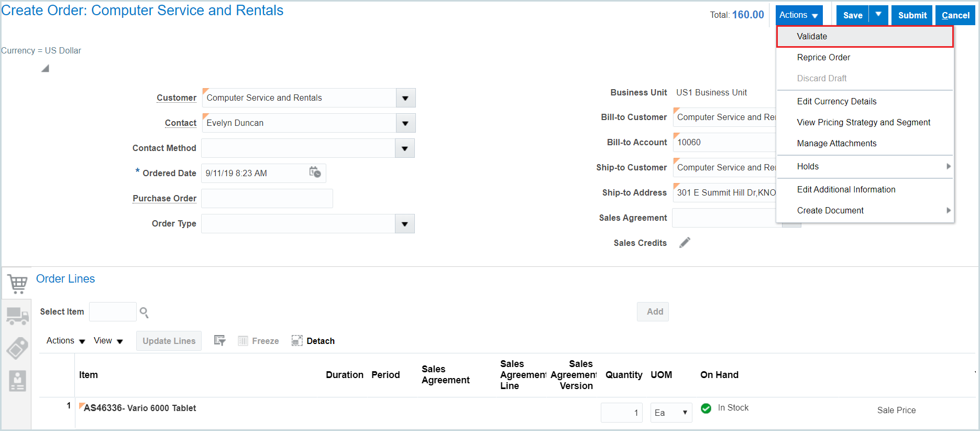Click the Select Item search magnifier
Screen dimensions: 980x431
coord(144,313)
